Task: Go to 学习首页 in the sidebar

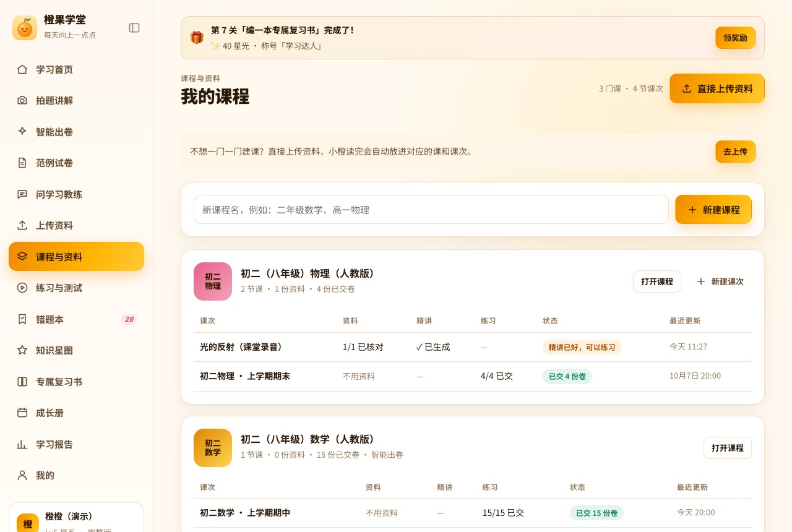Action: click(76, 69)
